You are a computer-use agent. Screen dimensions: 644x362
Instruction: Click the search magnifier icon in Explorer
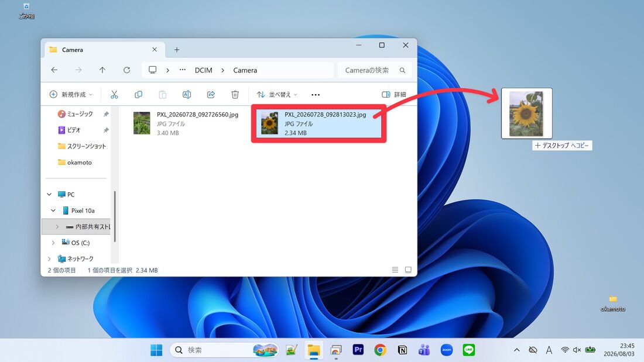403,70
